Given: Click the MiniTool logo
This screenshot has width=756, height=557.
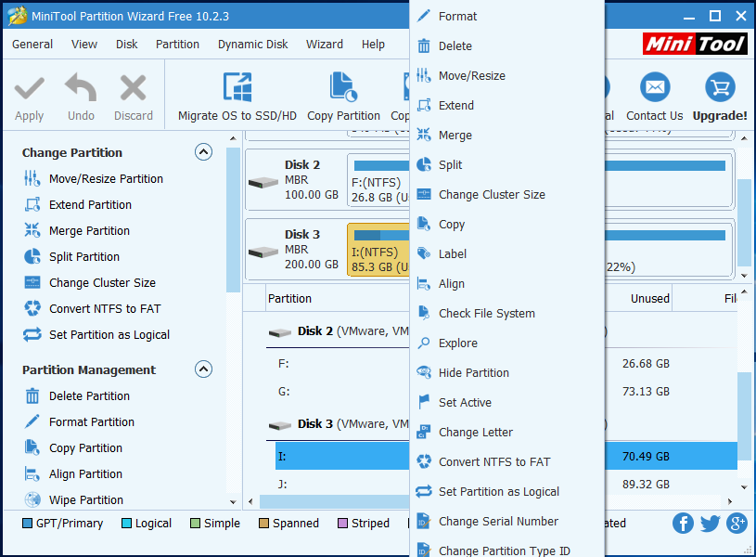Looking at the screenshot, I should coord(695,44).
